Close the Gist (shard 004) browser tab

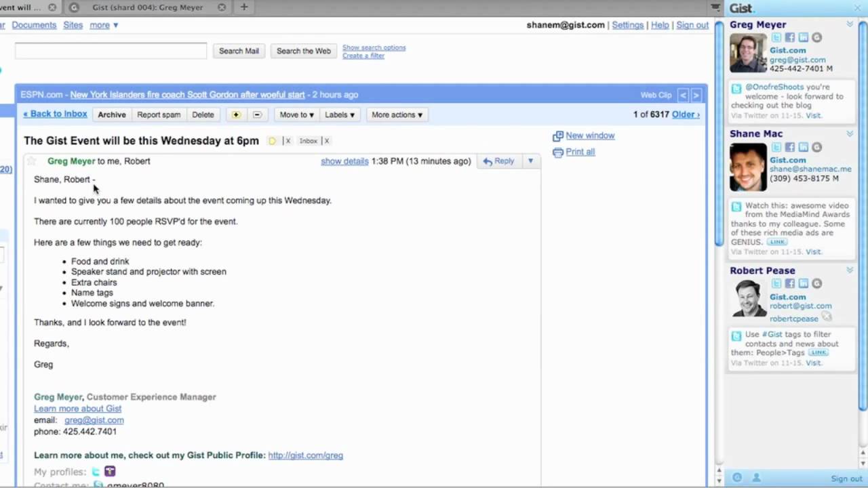(222, 7)
